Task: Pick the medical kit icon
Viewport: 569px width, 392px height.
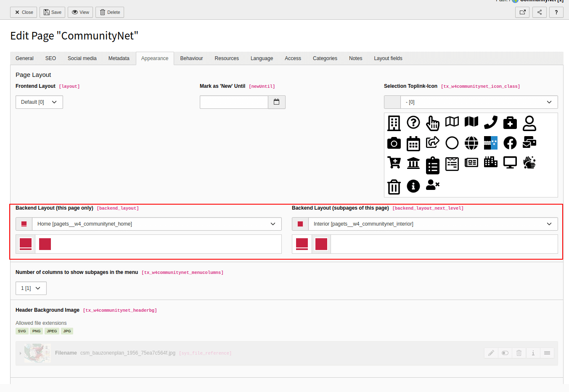Action: (510, 122)
